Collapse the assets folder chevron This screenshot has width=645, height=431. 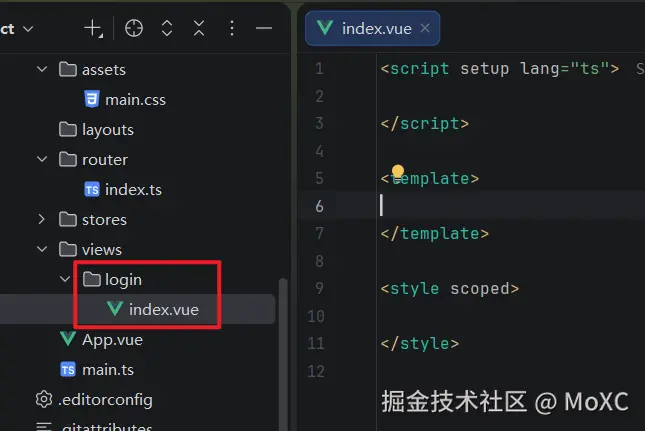click(42, 69)
